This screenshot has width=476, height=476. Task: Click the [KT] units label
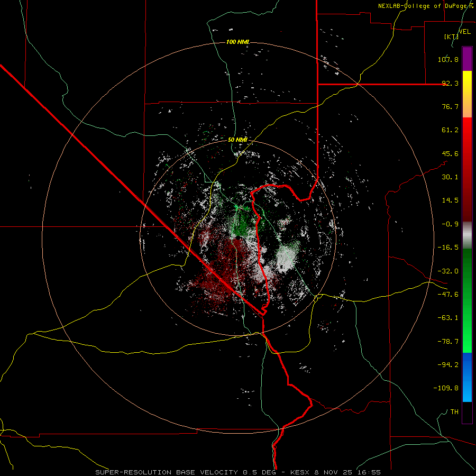click(x=451, y=36)
